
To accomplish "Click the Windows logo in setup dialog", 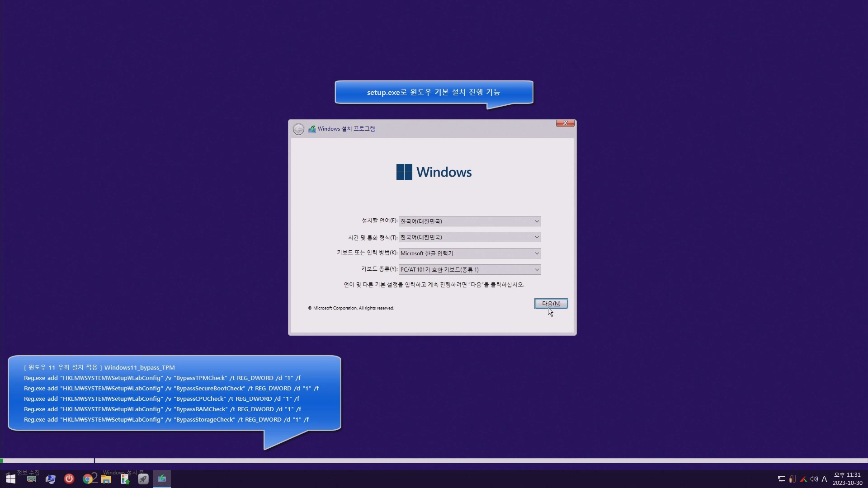I will click(434, 172).
